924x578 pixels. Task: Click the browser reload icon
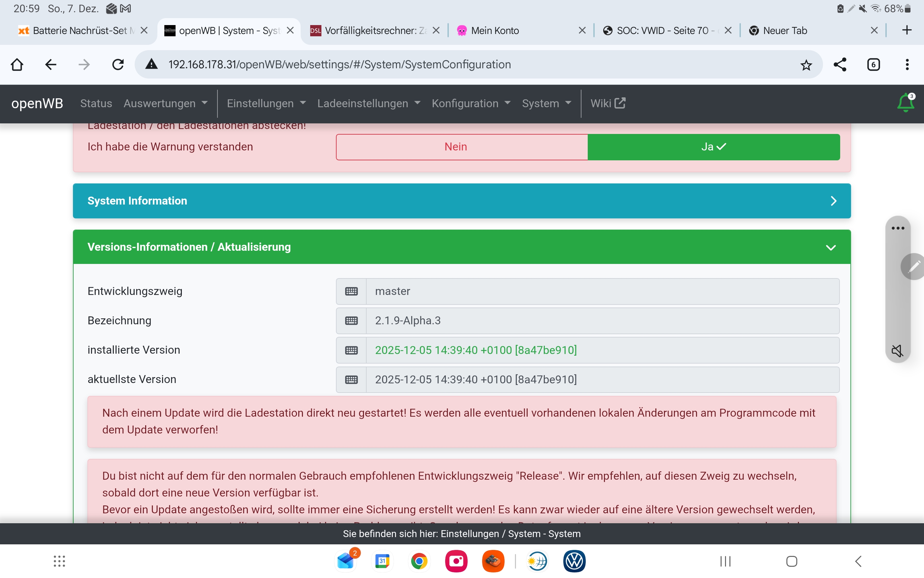tap(118, 65)
